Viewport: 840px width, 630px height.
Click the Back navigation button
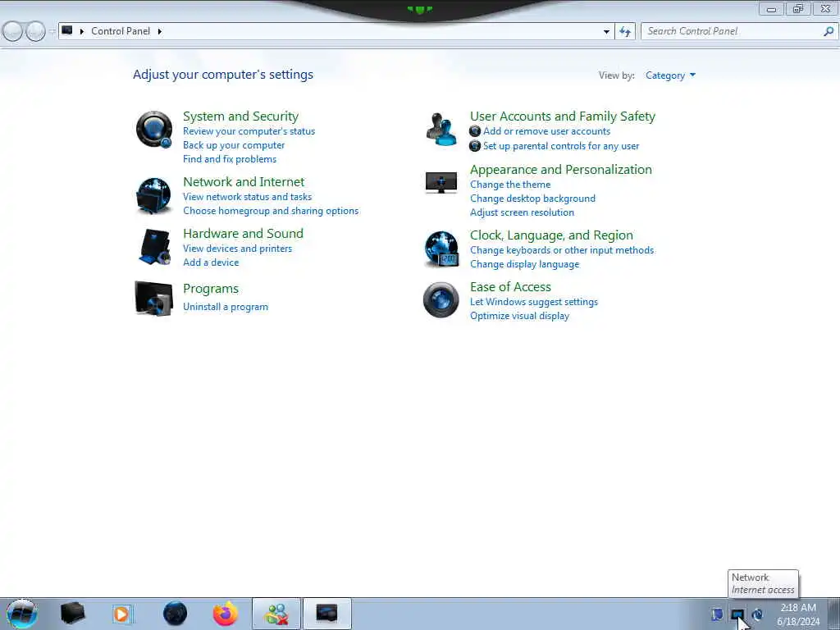tap(13, 32)
